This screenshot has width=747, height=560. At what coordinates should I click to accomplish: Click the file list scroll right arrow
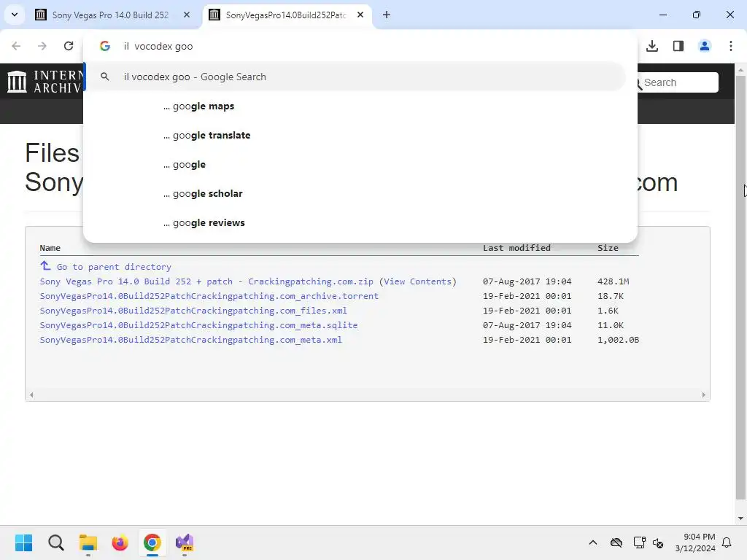click(704, 394)
